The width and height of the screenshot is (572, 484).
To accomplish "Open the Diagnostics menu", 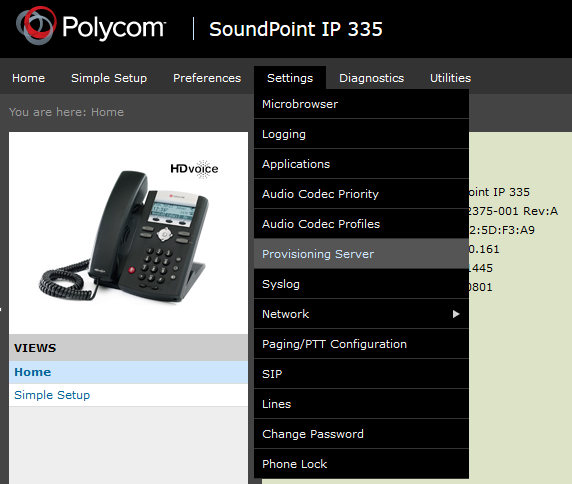I will click(x=371, y=78).
